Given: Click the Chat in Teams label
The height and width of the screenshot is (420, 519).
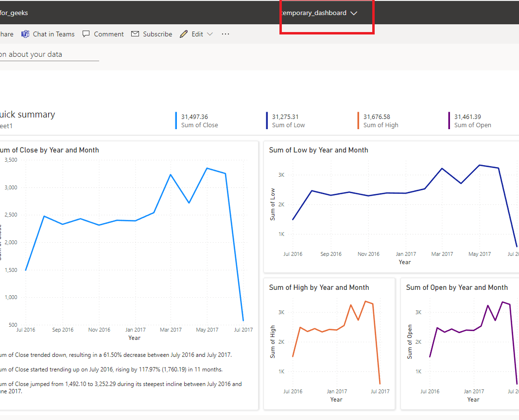Looking at the screenshot, I should (x=53, y=34).
